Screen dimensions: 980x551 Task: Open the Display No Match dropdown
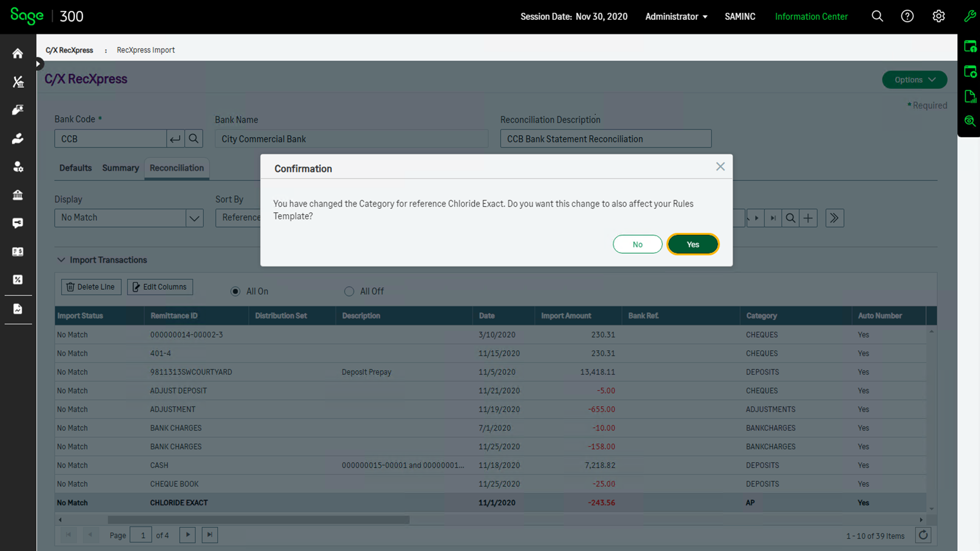click(x=194, y=218)
